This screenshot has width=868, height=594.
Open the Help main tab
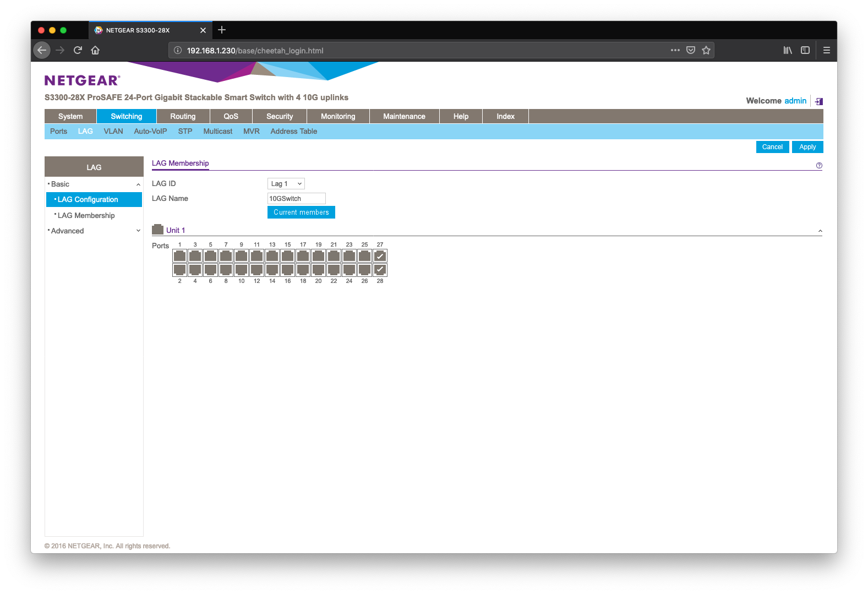[x=461, y=116]
